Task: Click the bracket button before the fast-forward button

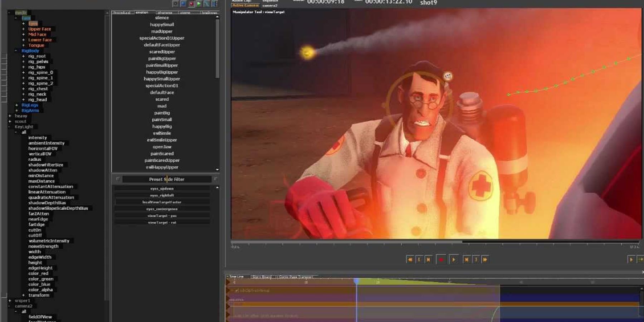Action: tap(476, 260)
